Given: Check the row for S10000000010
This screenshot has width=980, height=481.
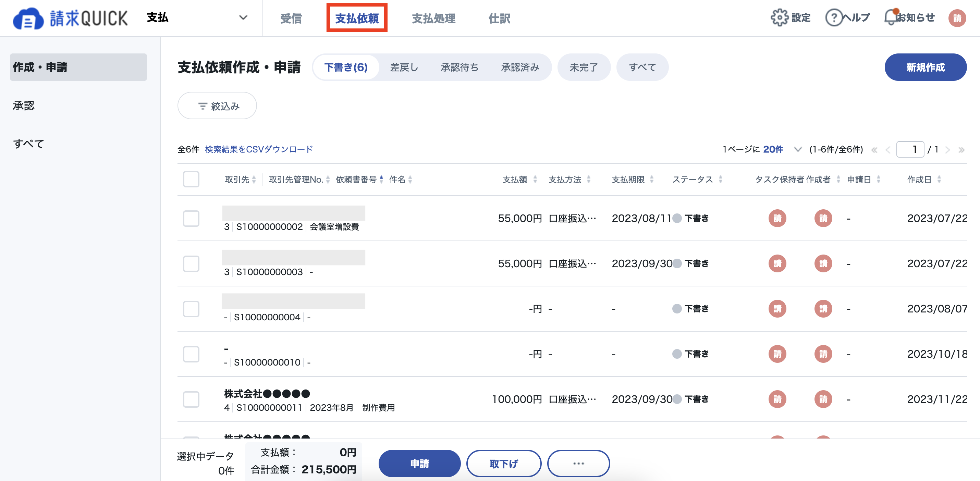Looking at the screenshot, I should pyautogui.click(x=191, y=354).
